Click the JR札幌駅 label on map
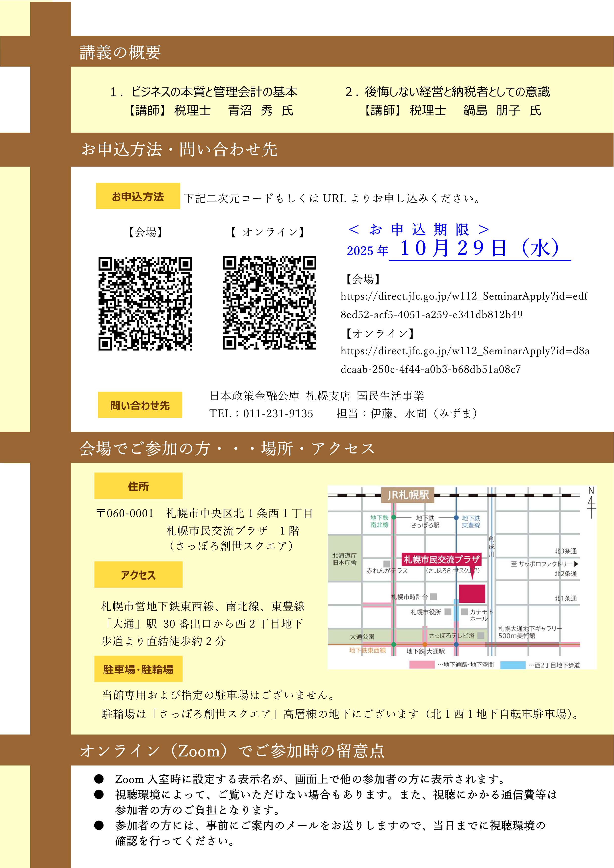Viewport: 614px width, 868px height. click(408, 495)
